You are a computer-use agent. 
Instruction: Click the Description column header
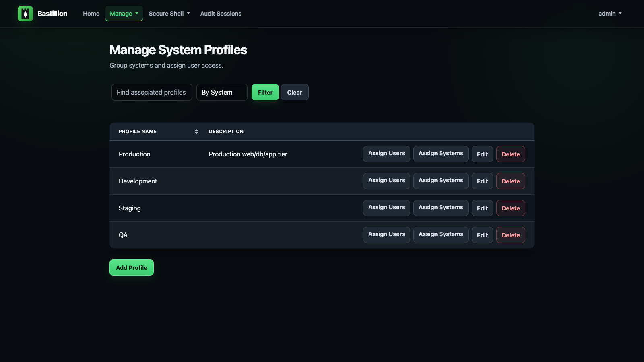(226, 132)
